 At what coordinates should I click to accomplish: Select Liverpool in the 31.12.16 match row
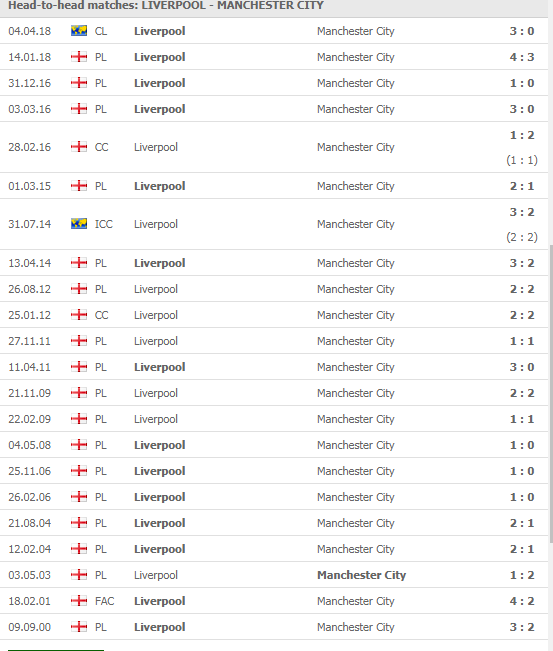coord(159,83)
